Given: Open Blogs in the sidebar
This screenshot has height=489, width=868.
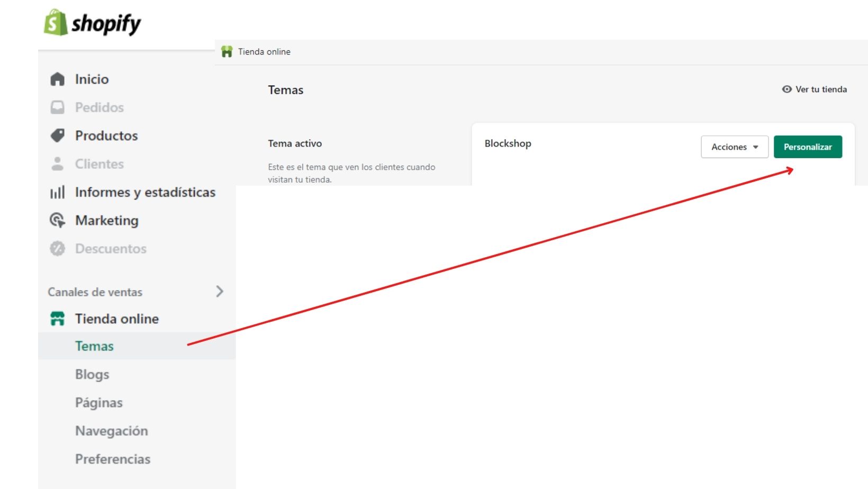Looking at the screenshot, I should tap(92, 375).
